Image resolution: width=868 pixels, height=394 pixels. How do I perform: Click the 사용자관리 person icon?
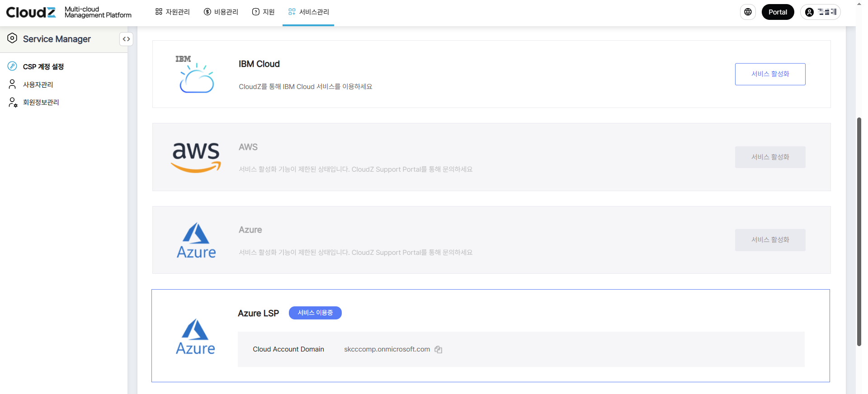click(x=12, y=84)
